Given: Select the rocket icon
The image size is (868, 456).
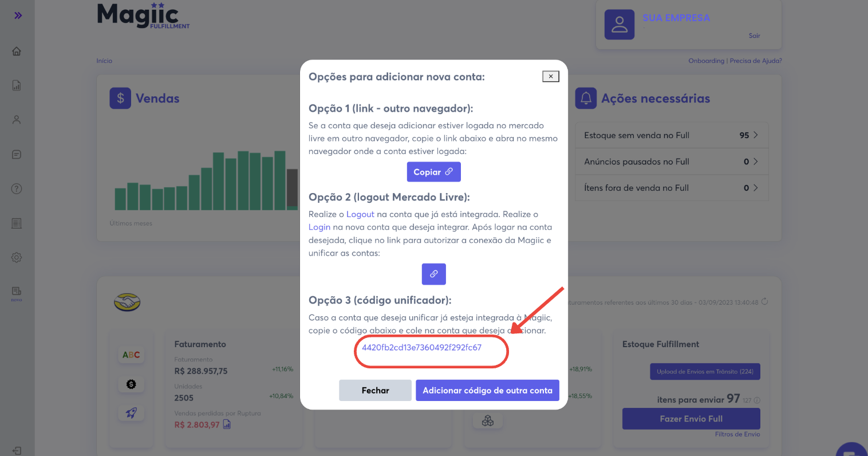Looking at the screenshot, I should 131,413.
